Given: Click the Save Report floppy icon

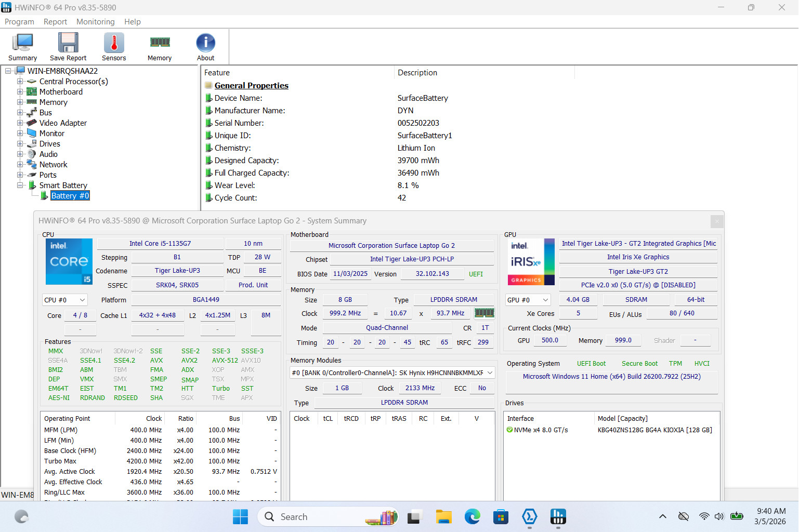Looking at the screenshot, I should [x=68, y=43].
